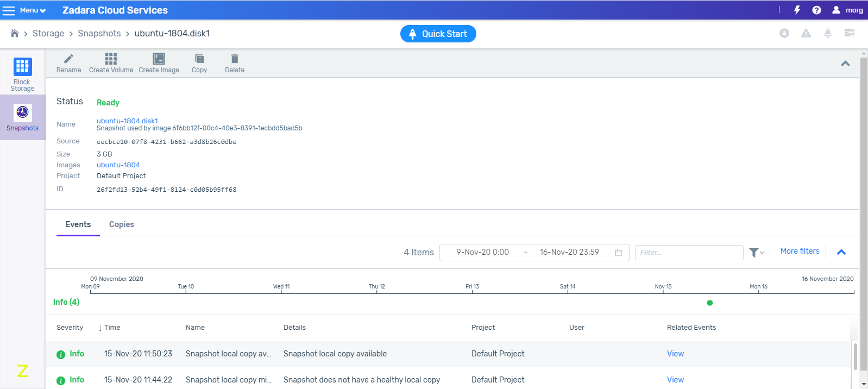Click the Info (4) timeline label
Image resolution: width=868 pixels, height=389 pixels.
pyautogui.click(x=66, y=302)
